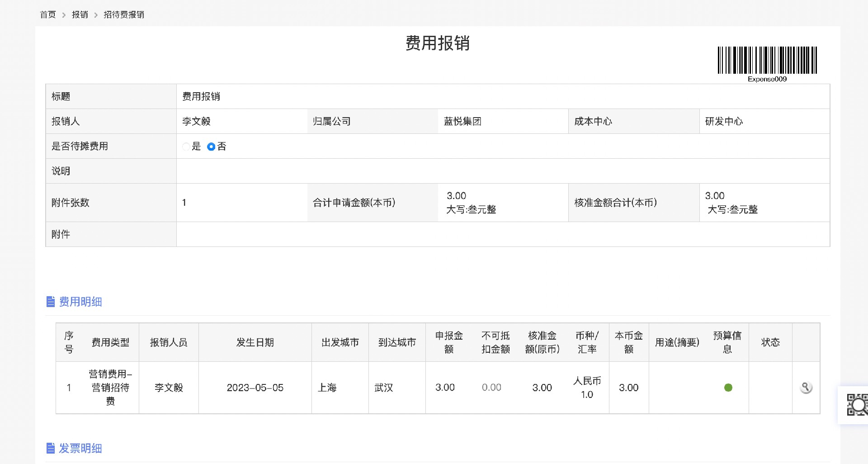Click first breadcrumb chevron separator

tap(64, 15)
